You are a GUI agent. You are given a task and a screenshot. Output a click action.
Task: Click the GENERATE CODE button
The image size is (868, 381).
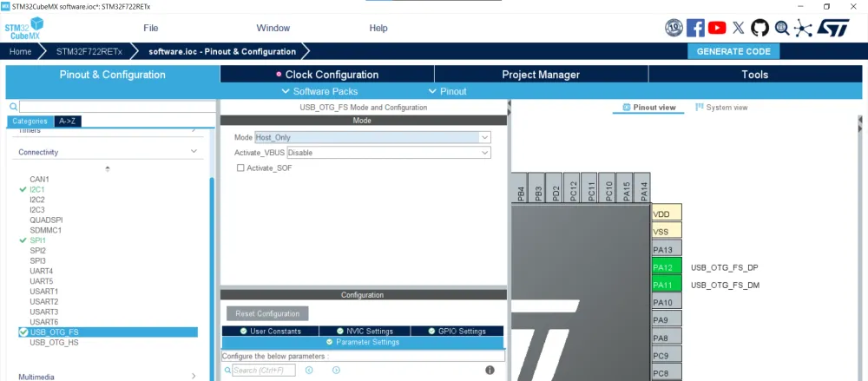point(733,51)
